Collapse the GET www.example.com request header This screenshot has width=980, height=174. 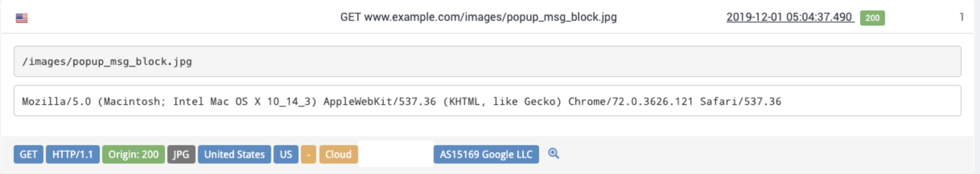coord(478,17)
